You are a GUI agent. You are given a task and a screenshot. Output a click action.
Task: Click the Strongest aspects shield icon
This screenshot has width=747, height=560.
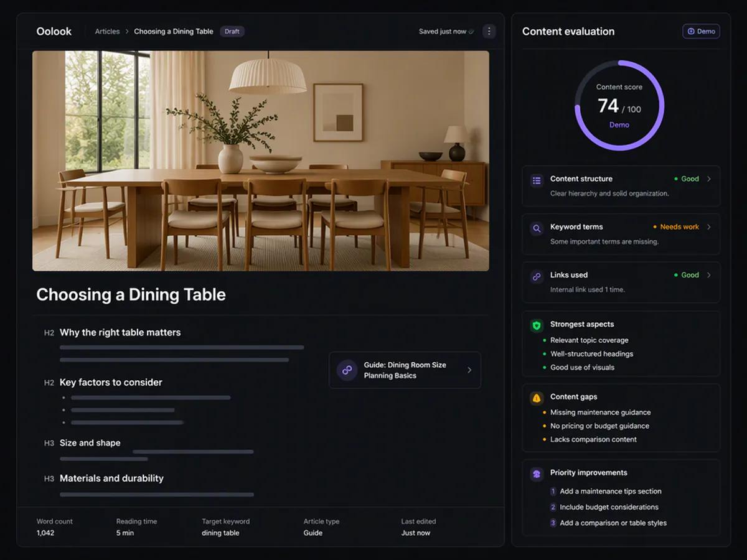pos(537,325)
